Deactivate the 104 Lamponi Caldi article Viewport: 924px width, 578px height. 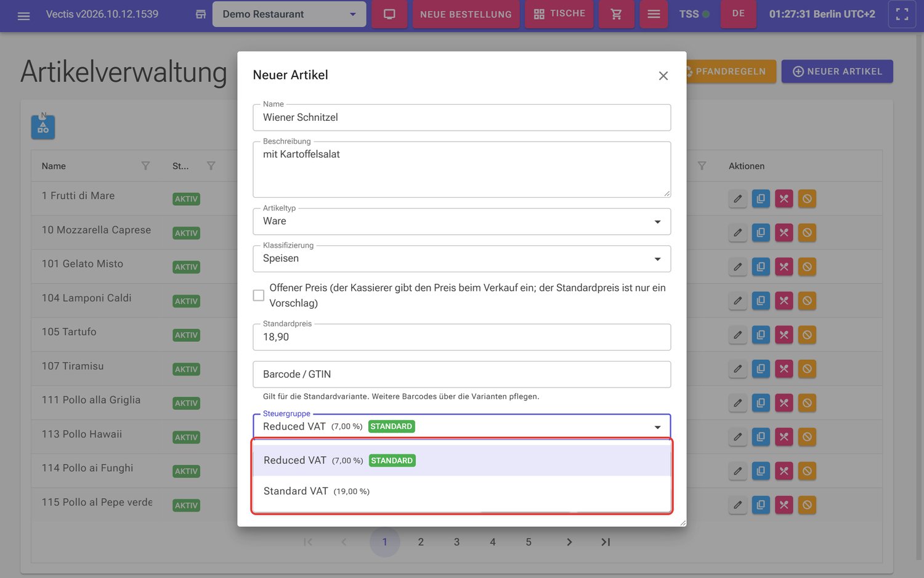807,301
